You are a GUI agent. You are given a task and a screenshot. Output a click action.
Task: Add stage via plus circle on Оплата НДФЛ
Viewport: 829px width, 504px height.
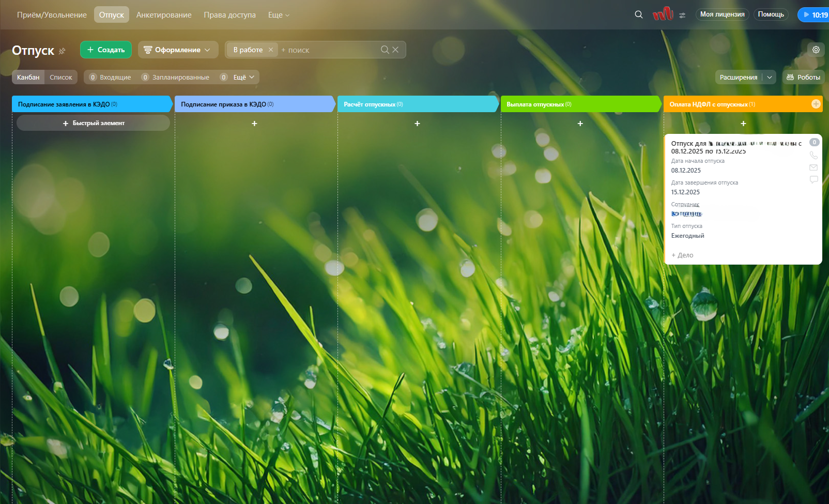816,104
